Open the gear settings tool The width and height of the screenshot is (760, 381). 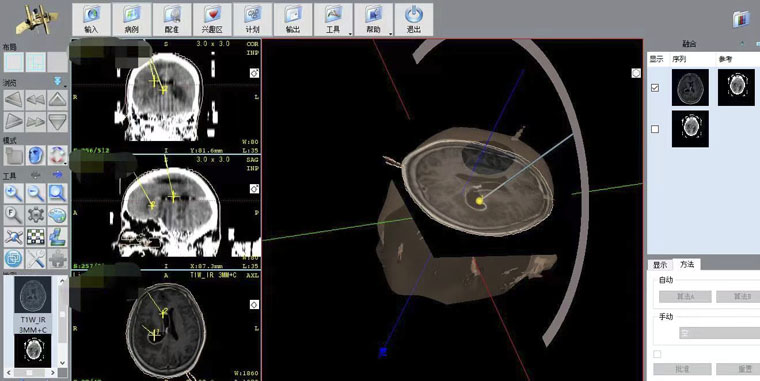coord(35,215)
